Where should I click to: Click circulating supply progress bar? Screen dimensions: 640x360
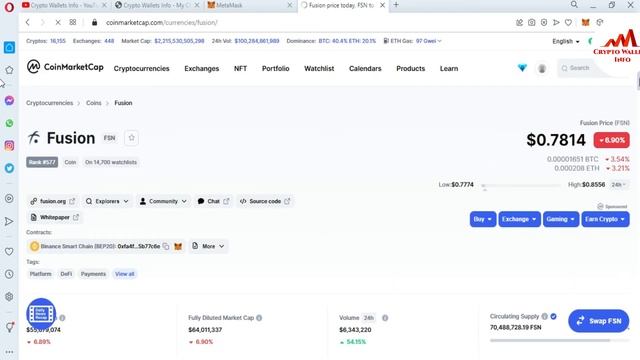tap(559, 340)
